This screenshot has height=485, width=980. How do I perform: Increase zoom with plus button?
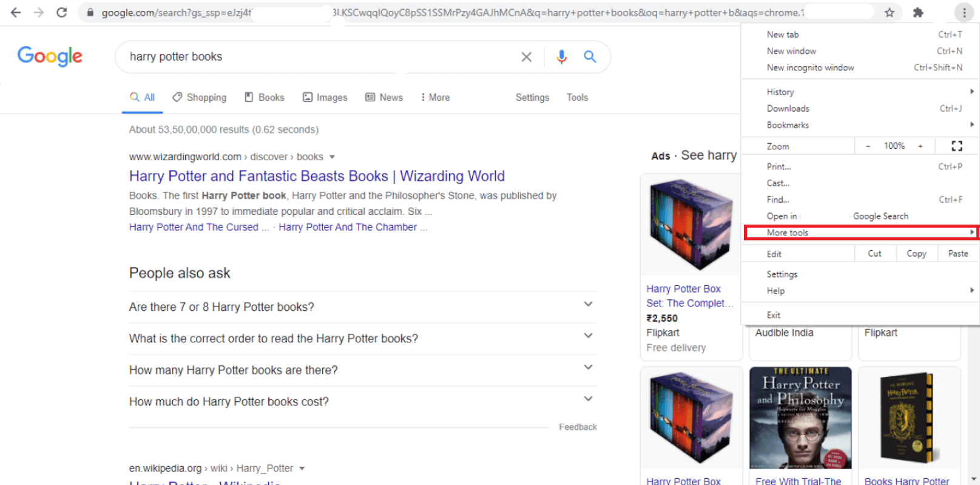(921, 146)
